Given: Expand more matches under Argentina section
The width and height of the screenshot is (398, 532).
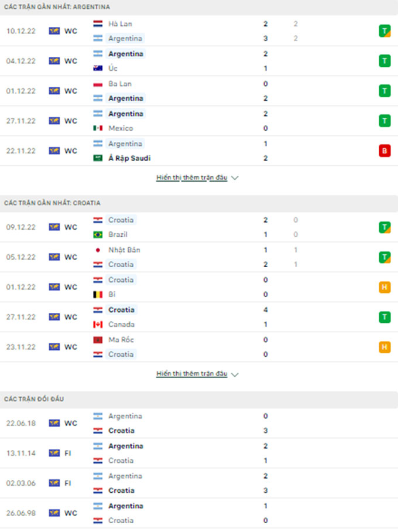Looking at the screenshot, I should [191, 178].
